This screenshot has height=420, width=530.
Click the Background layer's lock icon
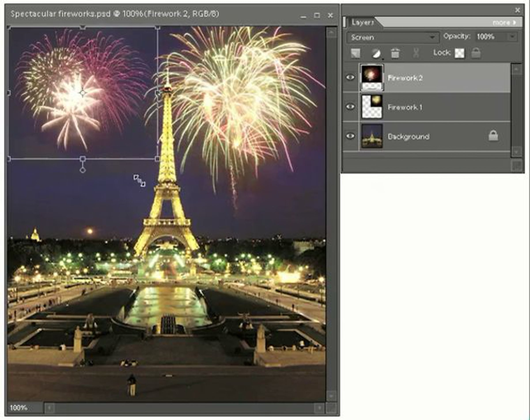click(493, 136)
